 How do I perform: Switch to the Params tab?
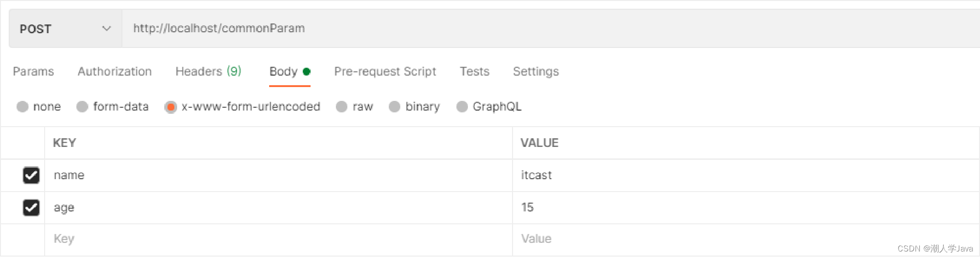34,71
